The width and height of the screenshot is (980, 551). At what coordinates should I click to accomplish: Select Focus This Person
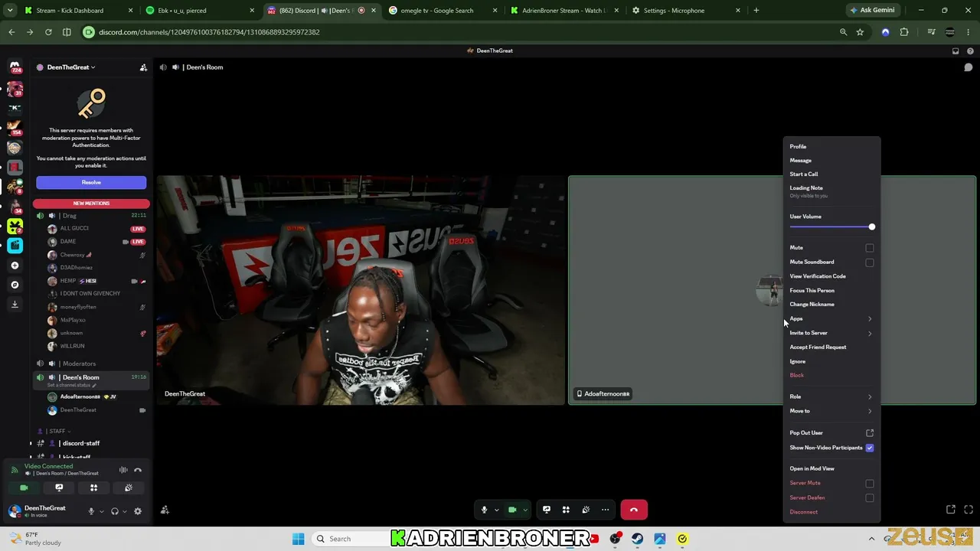[831, 291]
